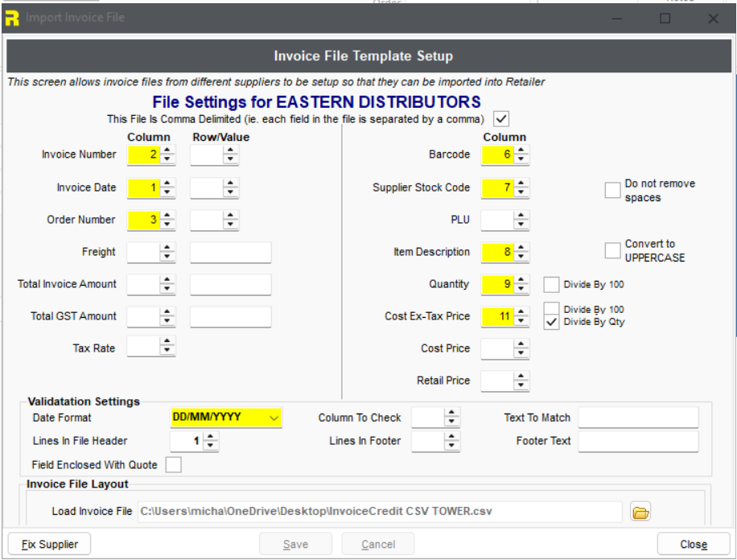Image resolution: width=737 pixels, height=560 pixels.
Task: Click the Retailer app icon in title bar
Action: pyautogui.click(x=12, y=18)
